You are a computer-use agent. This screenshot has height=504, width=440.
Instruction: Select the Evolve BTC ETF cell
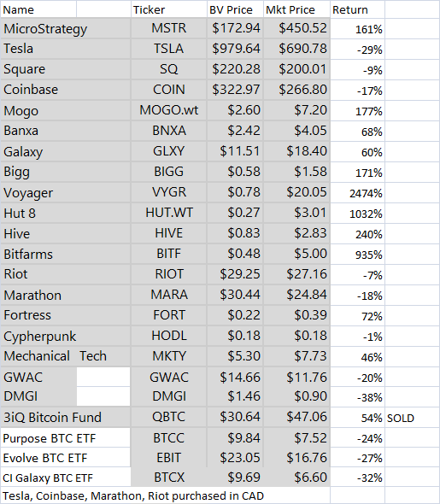66,458
